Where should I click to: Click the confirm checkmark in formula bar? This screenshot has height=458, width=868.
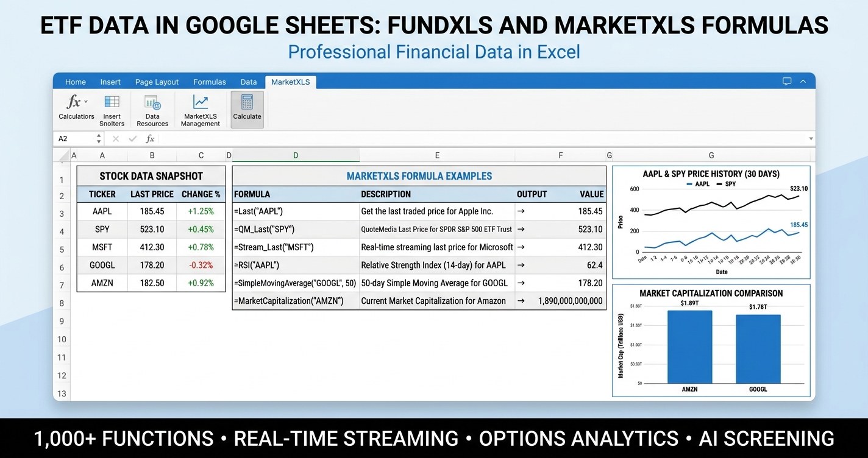coord(133,139)
